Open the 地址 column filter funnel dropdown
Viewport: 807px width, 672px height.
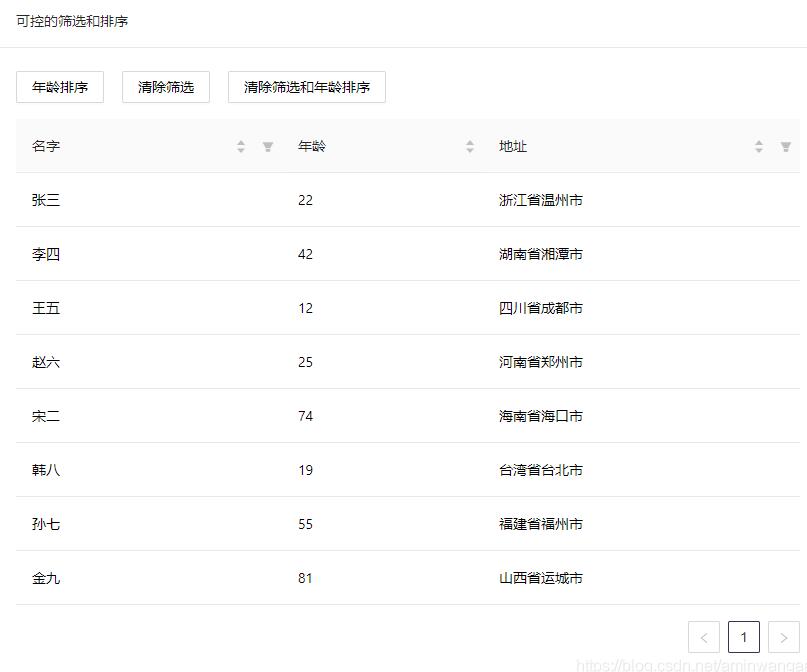click(x=785, y=146)
